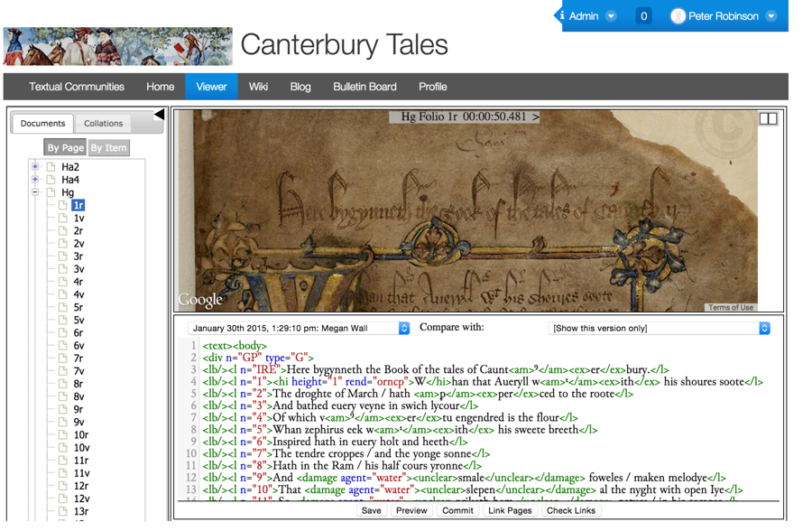Click the editor line starting with <text><body>

235,346
